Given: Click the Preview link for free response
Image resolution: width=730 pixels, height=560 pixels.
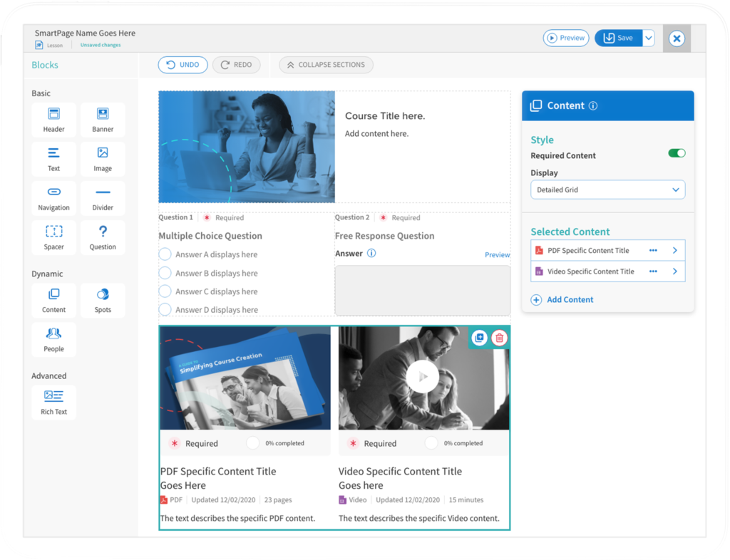Looking at the screenshot, I should click(x=497, y=255).
